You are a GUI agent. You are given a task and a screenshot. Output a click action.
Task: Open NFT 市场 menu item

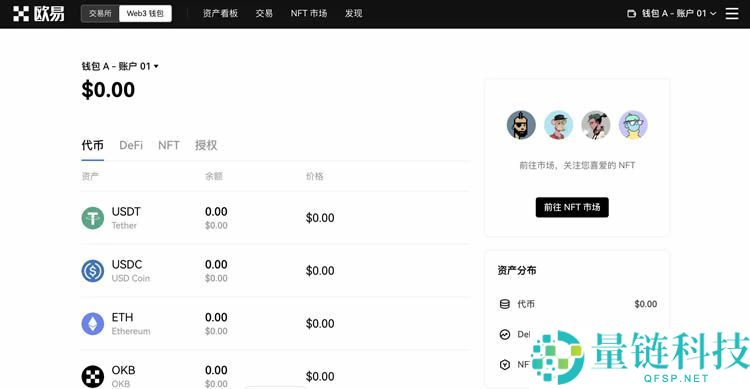pyautogui.click(x=309, y=13)
